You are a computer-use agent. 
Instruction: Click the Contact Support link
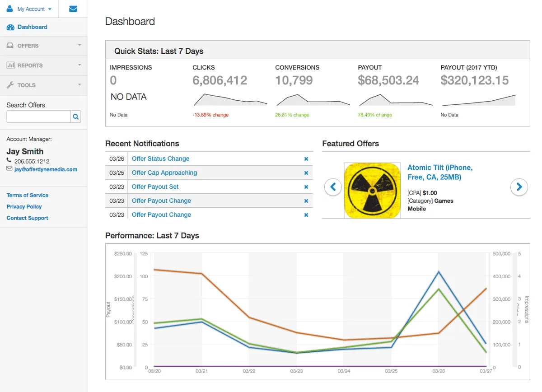tap(27, 218)
